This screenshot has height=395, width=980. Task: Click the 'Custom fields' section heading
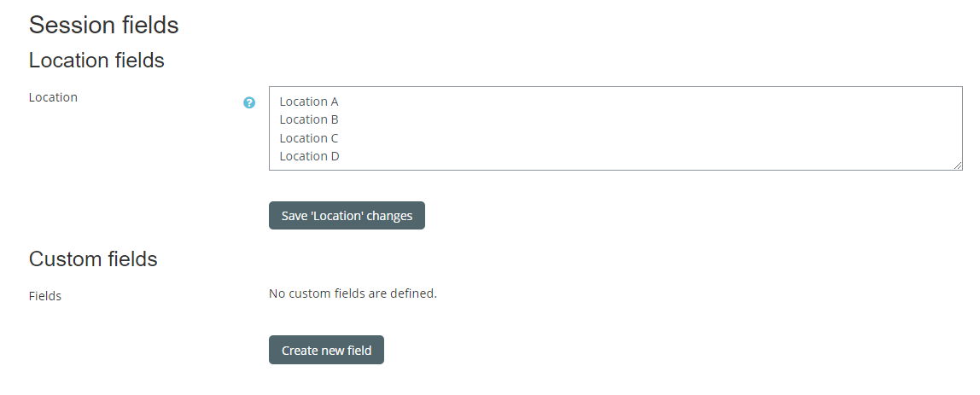pos(93,259)
